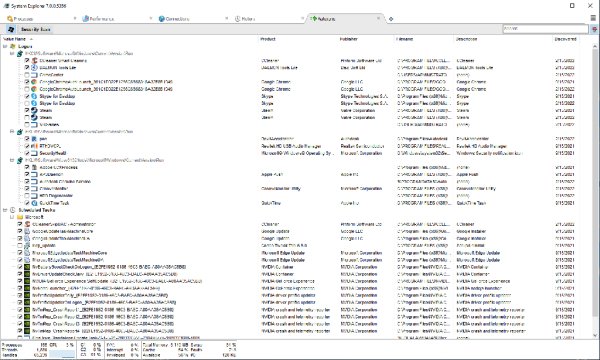Screen dimensions: 600x360
Task: Uncheck the CCleaner Smart Cleaning entry
Action: coord(27,60)
